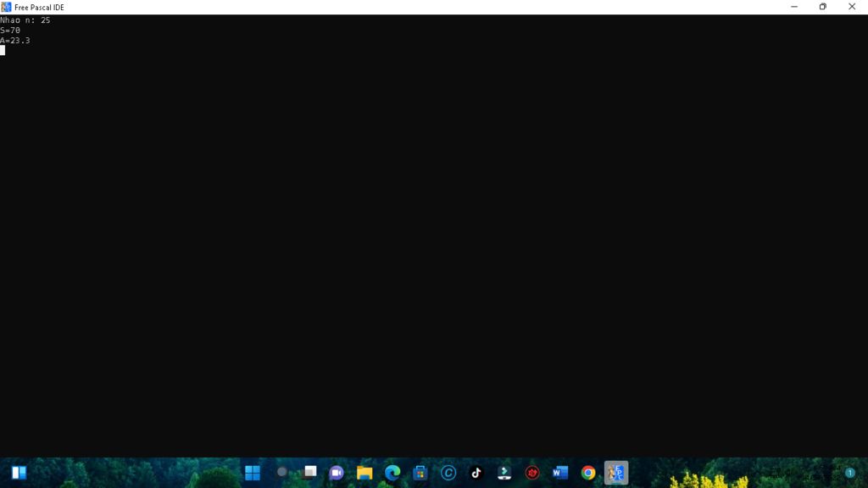Open Microsoft Store from taskbar
This screenshot has height=488, width=868.
click(420, 473)
